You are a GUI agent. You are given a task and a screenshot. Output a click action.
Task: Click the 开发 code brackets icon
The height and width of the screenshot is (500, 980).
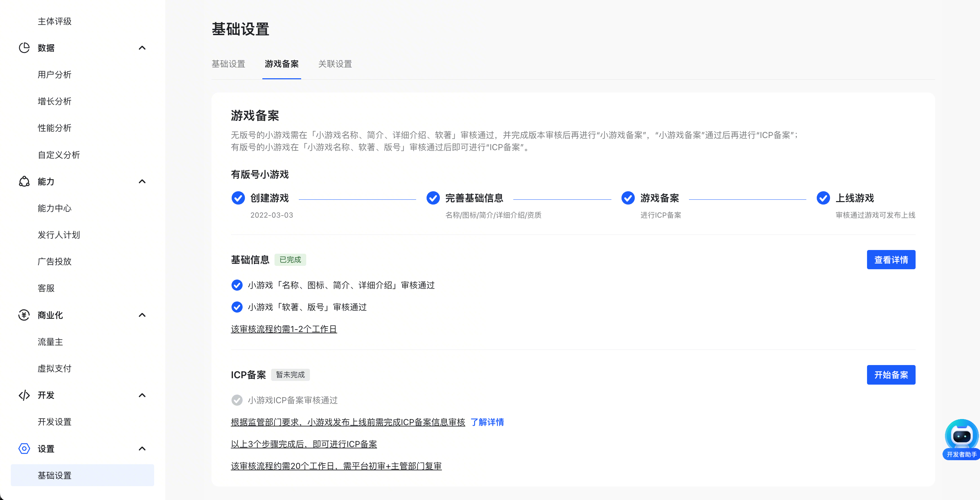[24, 395]
